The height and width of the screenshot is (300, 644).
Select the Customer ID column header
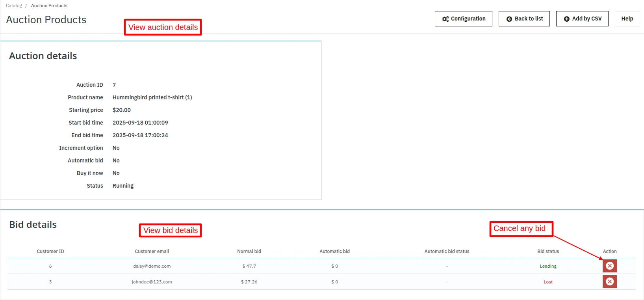50,252
